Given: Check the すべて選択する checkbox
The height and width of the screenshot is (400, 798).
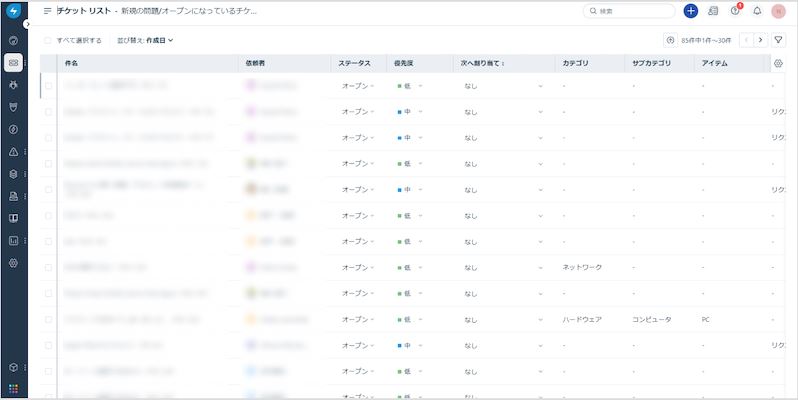Looking at the screenshot, I should 48,40.
